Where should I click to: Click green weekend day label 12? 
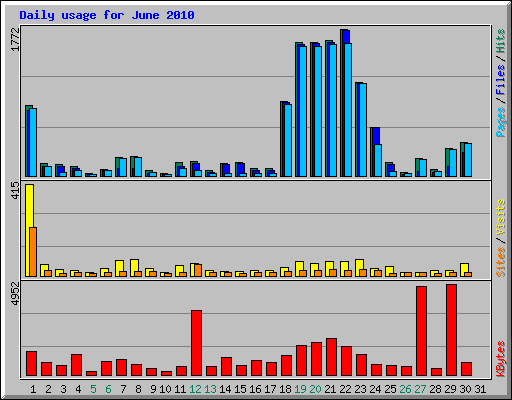pos(195,389)
